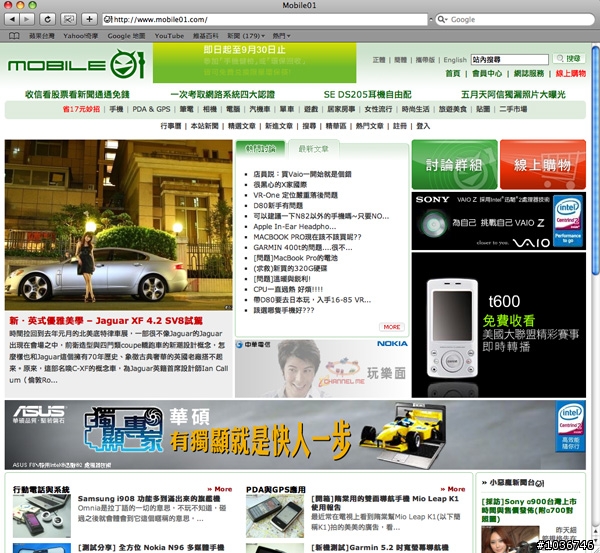Open the 熱門 bookmarks dropdown
The width and height of the screenshot is (600, 553).
pyautogui.click(x=281, y=36)
